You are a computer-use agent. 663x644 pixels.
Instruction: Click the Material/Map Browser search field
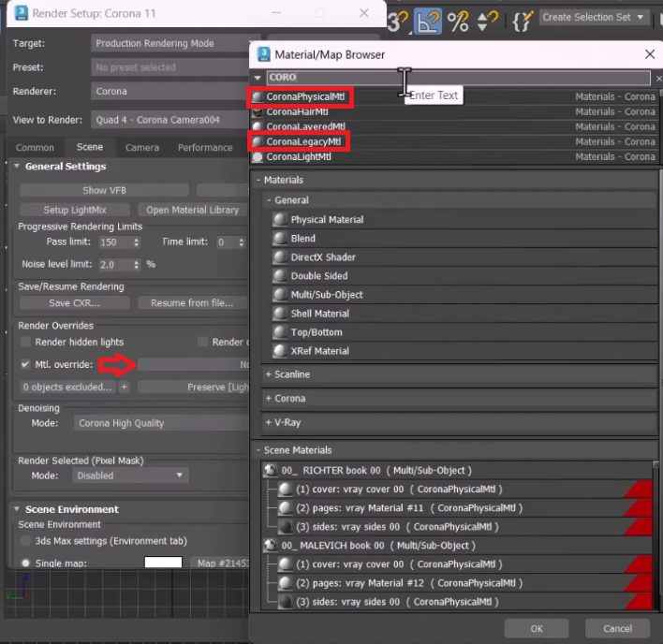pyautogui.click(x=458, y=78)
